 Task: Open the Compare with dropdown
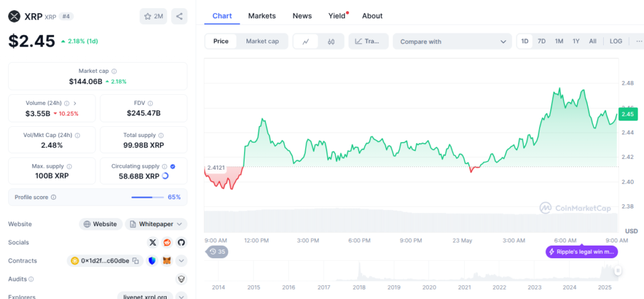(x=452, y=41)
